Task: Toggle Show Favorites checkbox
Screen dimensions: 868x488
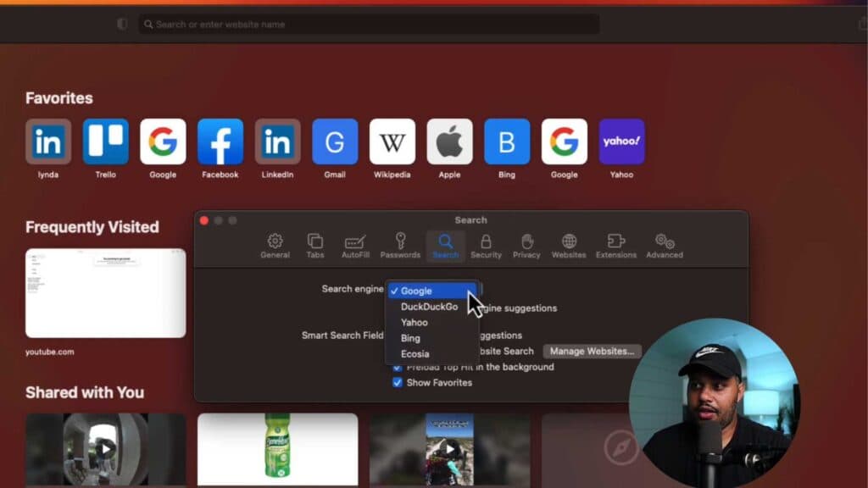Action: (x=397, y=382)
